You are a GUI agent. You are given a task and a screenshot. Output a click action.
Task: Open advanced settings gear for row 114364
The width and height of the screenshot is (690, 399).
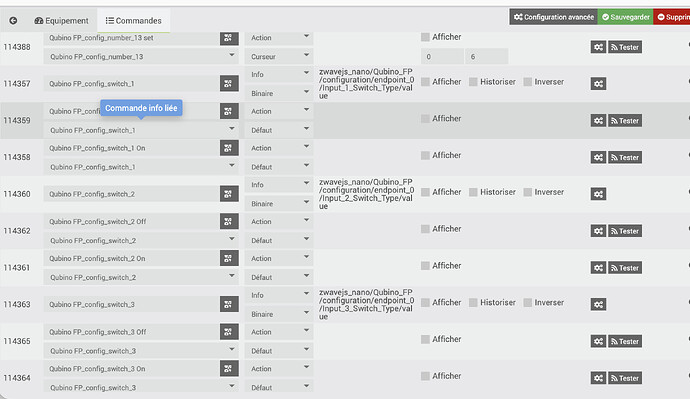(x=598, y=378)
